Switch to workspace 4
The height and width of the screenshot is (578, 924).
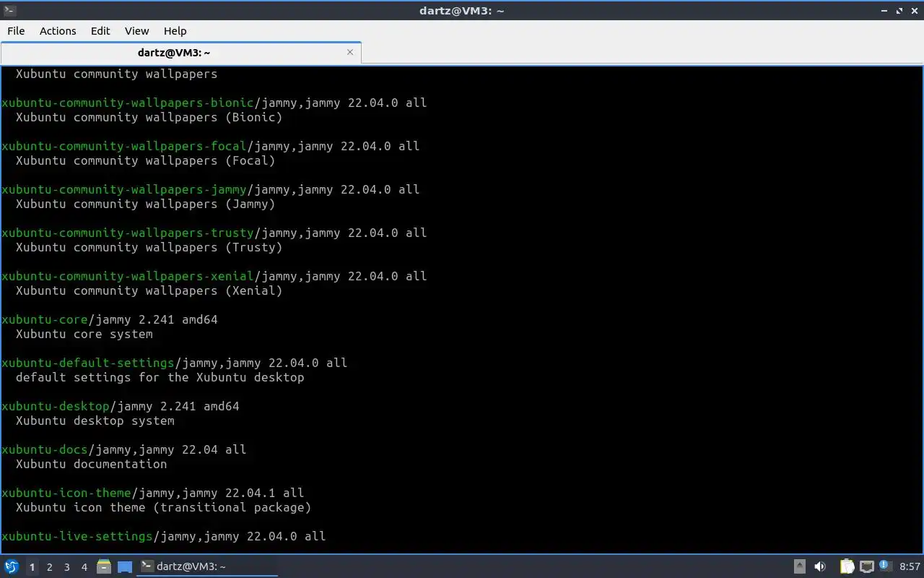point(84,567)
